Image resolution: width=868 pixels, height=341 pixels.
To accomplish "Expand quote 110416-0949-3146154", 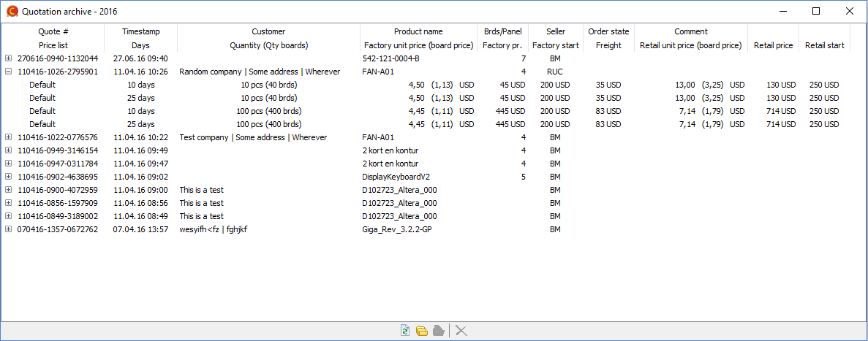I will (x=8, y=150).
